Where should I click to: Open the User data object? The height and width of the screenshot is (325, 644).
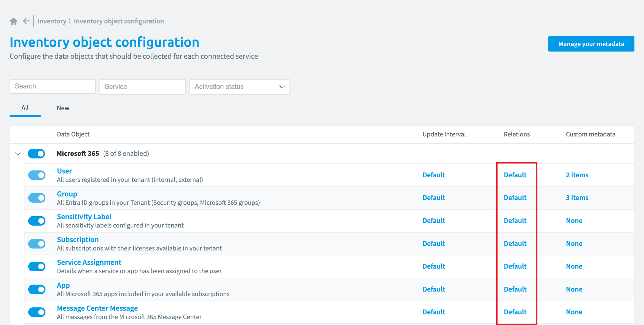64,171
